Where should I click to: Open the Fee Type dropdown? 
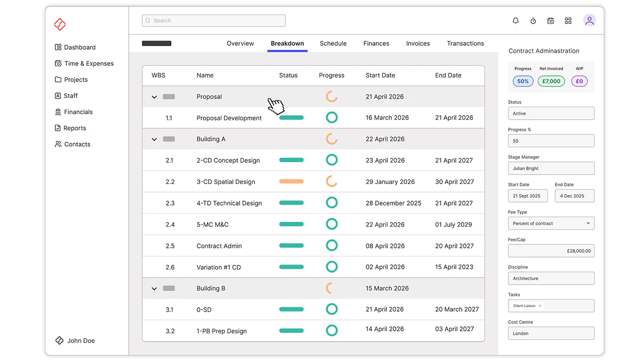[x=551, y=223]
